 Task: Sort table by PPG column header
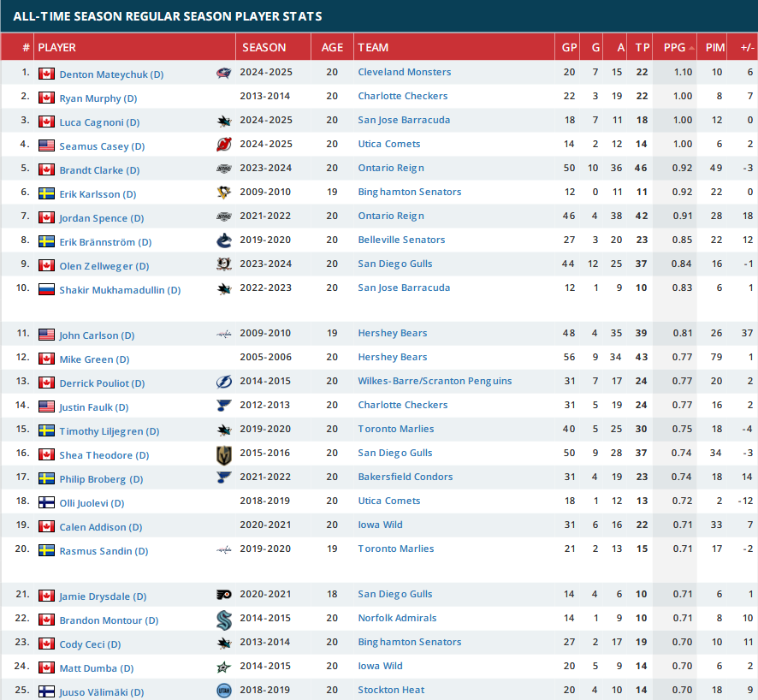[x=674, y=47]
